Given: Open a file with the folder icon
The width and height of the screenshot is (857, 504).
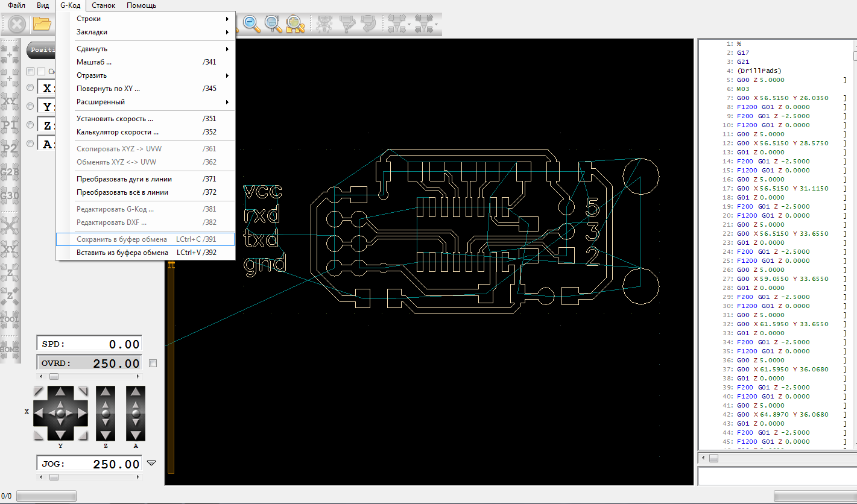Looking at the screenshot, I should click(42, 24).
